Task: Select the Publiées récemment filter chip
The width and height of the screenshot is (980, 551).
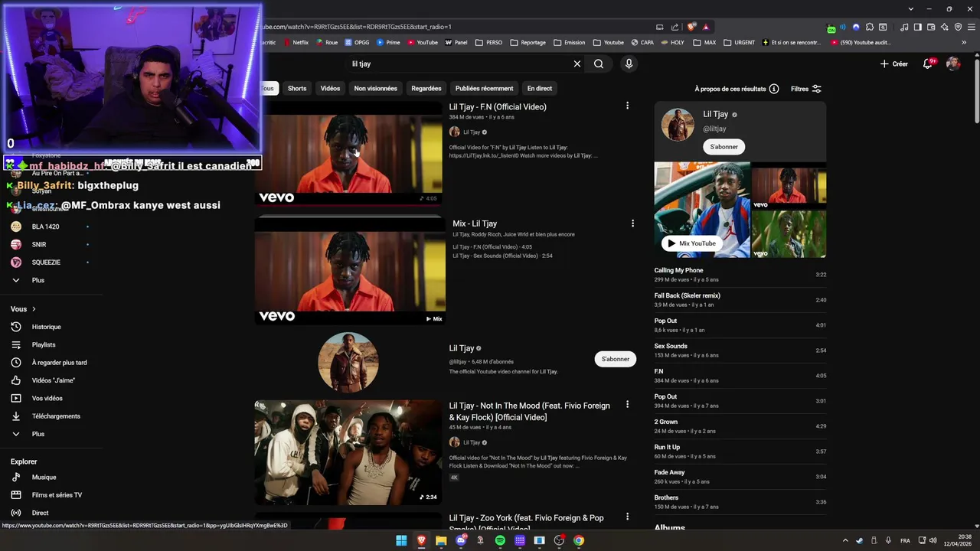Action: [484, 88]
